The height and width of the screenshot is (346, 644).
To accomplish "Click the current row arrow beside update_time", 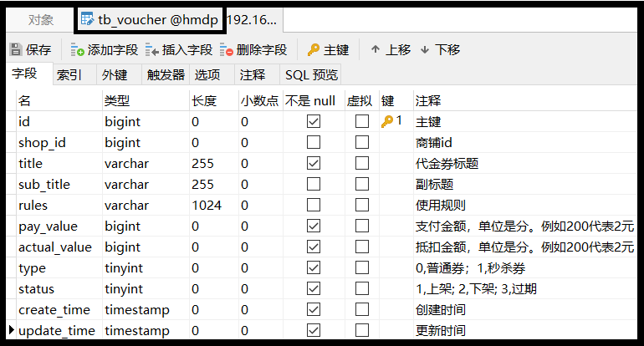I will coord(11,329).
